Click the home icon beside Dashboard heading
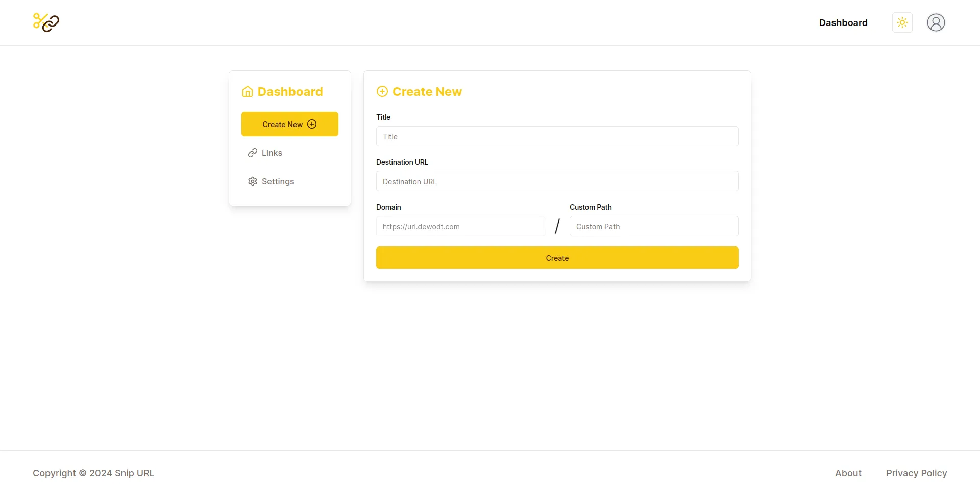Screen dimensions: 980x494 (248, 91)
